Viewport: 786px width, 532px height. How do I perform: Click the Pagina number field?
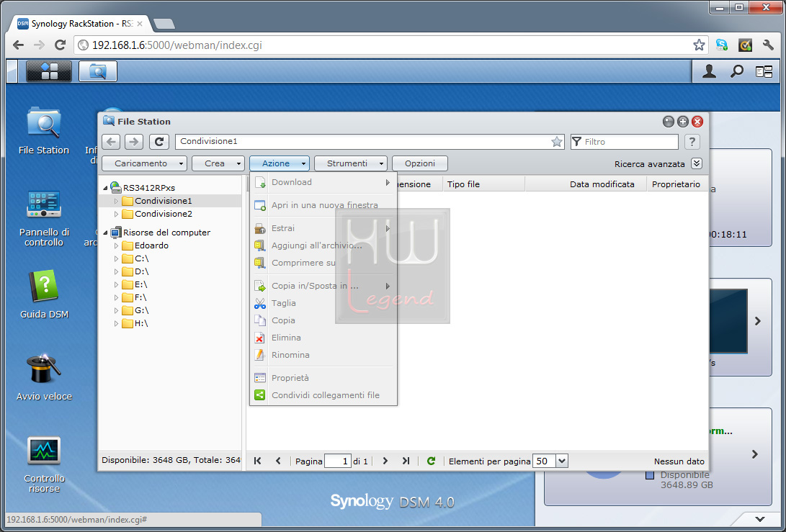point(337,461)
